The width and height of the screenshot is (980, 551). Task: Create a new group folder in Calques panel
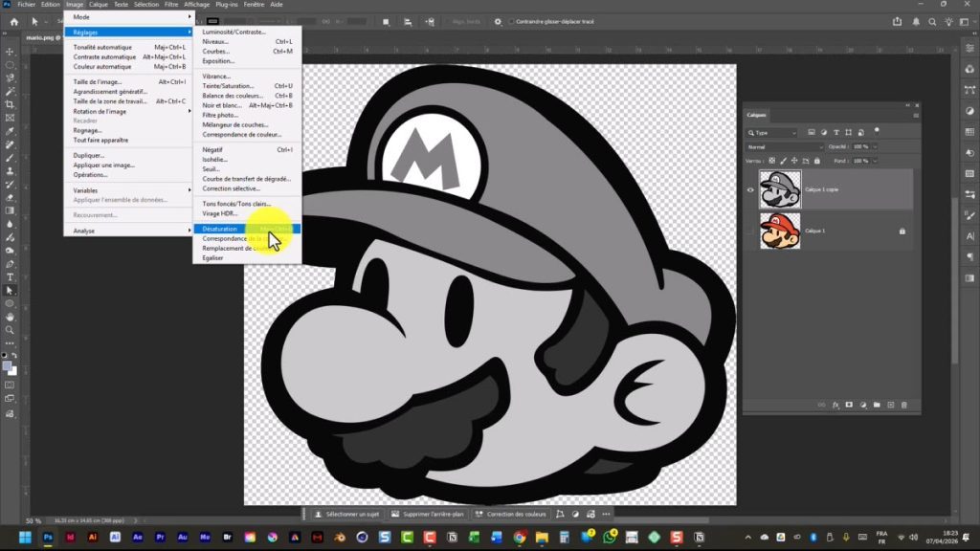[877, 405]
